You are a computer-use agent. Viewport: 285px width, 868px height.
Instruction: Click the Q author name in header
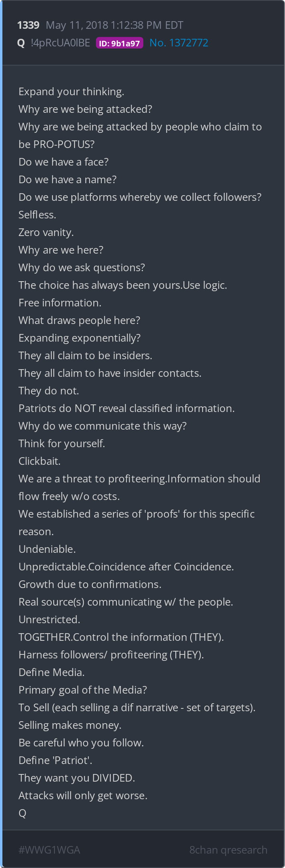pos(21,43)
